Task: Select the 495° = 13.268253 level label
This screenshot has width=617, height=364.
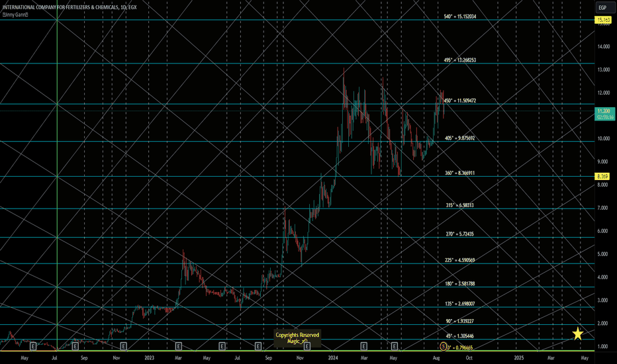Action: point(460,60)
